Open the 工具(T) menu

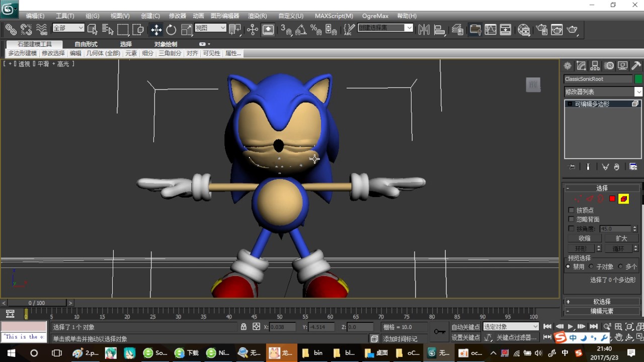pos(65,16)
